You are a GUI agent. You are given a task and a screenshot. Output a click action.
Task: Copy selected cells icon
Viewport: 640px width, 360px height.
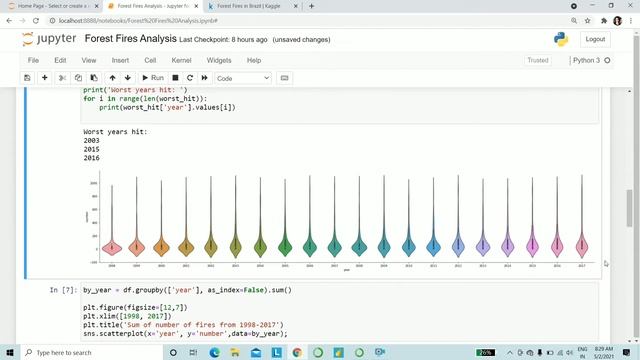[x=78, y=78]
